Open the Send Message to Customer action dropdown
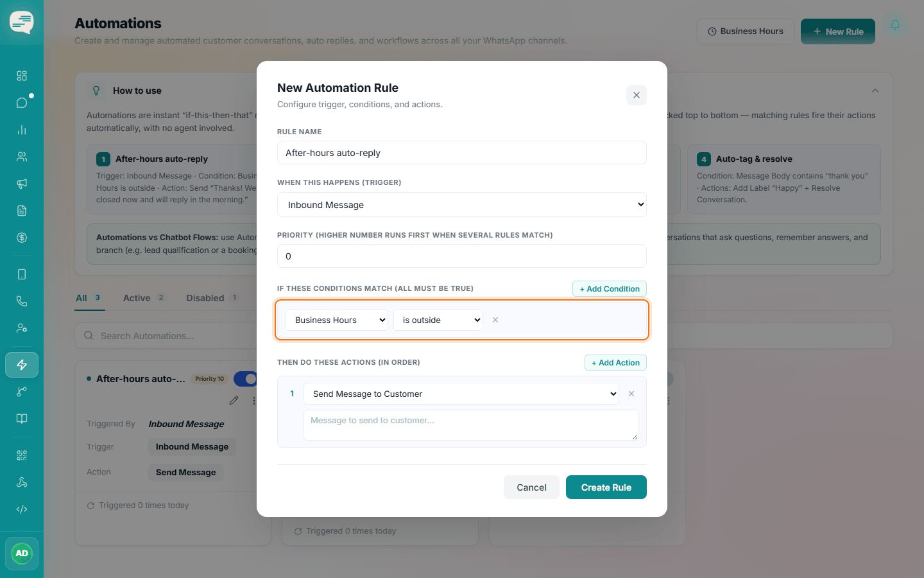Image resolution: width=924 pixels, height=578 pixels. tap(461, 394)
